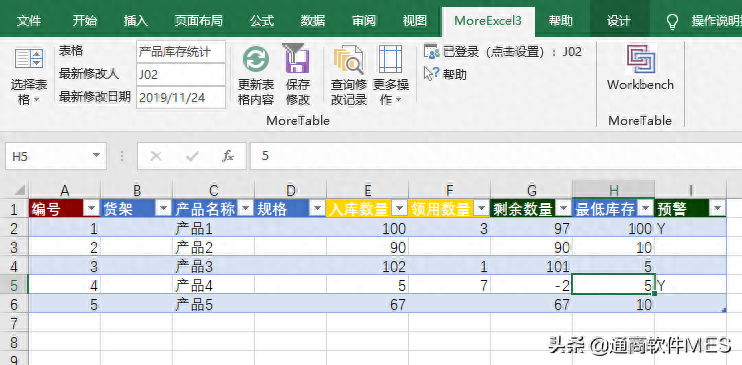Click the 领用数量 cell showing 7
This screenshot has width=742, height=365.
click(450, 285)
